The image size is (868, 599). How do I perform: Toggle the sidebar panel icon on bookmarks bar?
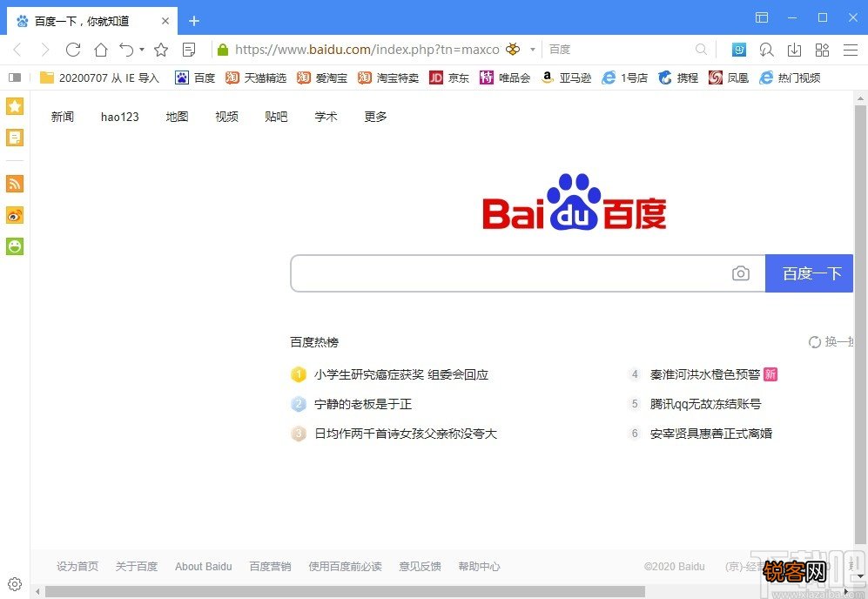pos(15,77)
